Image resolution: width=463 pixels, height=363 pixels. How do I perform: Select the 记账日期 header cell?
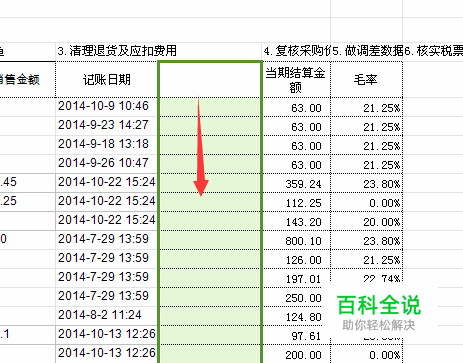[x=106, y=79]
